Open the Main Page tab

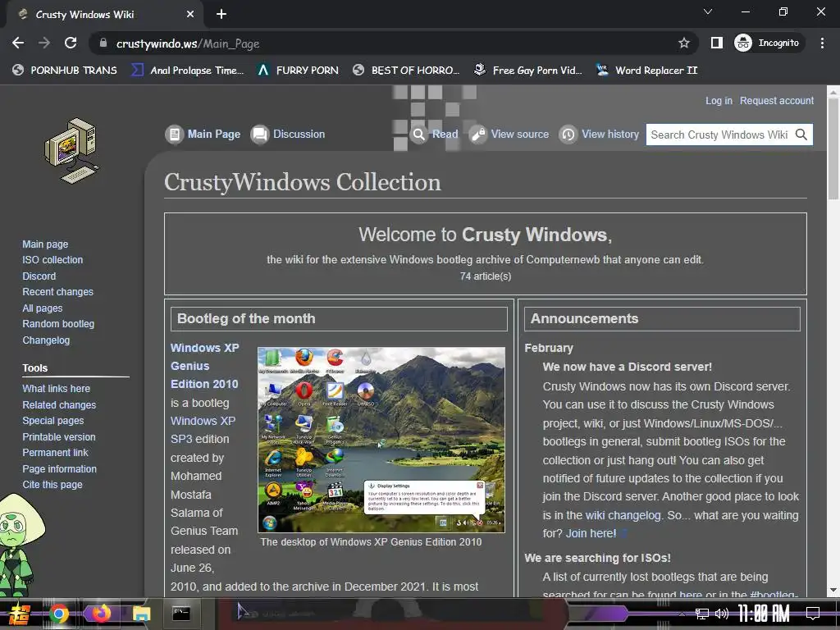(x=214, y=134)
